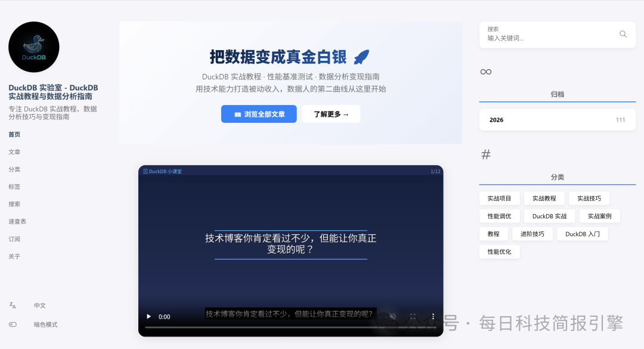Click the video progress bar
This screenshot has height=349, width=644.
(x=291, y=328)
